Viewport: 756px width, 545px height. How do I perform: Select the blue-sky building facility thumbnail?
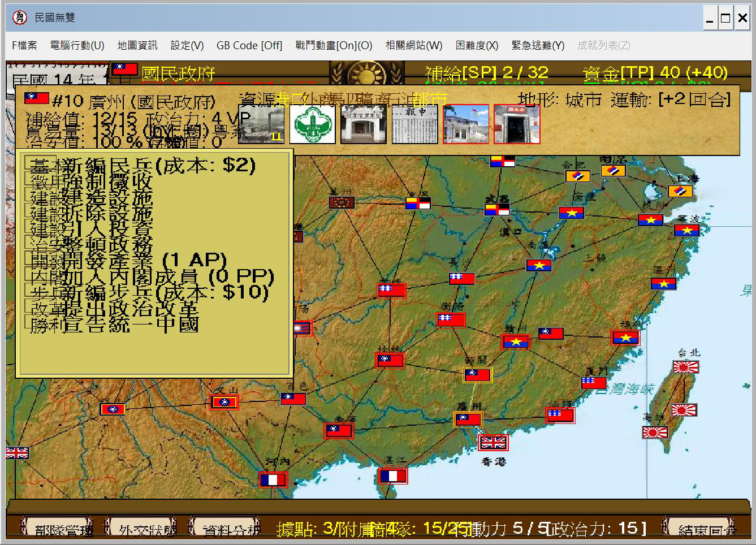tap(466, 124)
